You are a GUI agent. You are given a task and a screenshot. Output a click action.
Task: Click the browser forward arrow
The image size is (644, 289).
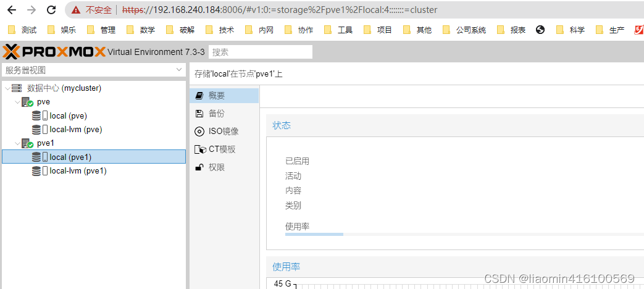click(31, 9)
